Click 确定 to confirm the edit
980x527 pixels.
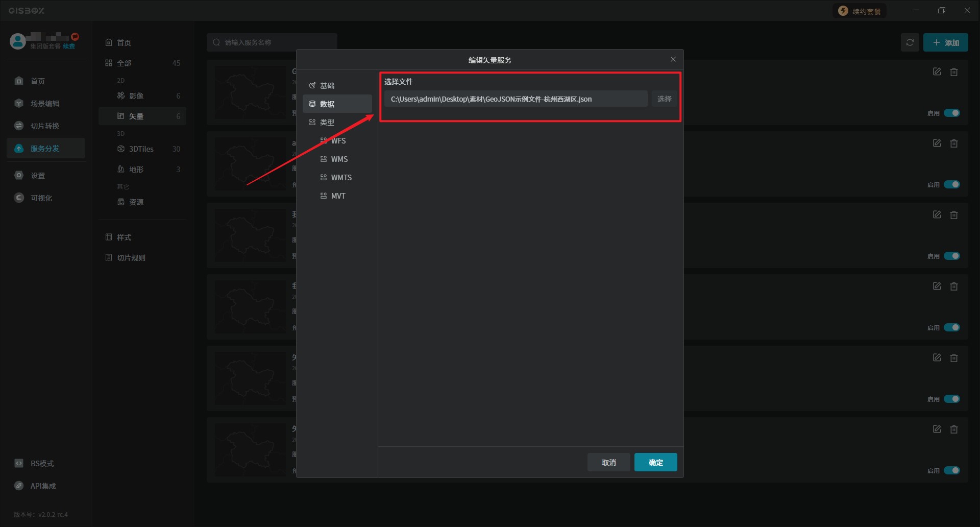(655, 462)
